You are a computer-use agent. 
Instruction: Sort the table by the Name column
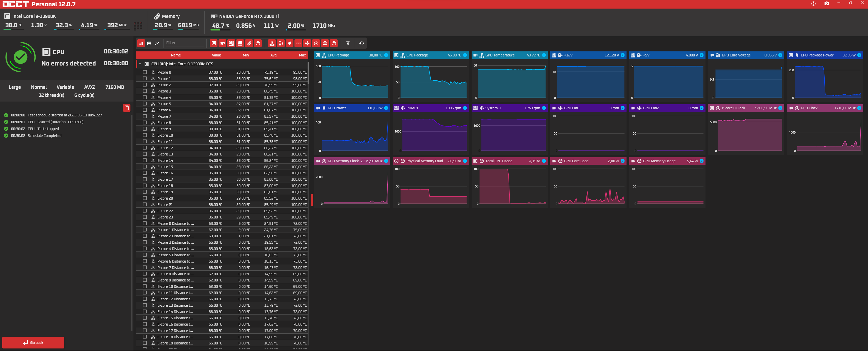pyautogui.click(x=176, y=55)
